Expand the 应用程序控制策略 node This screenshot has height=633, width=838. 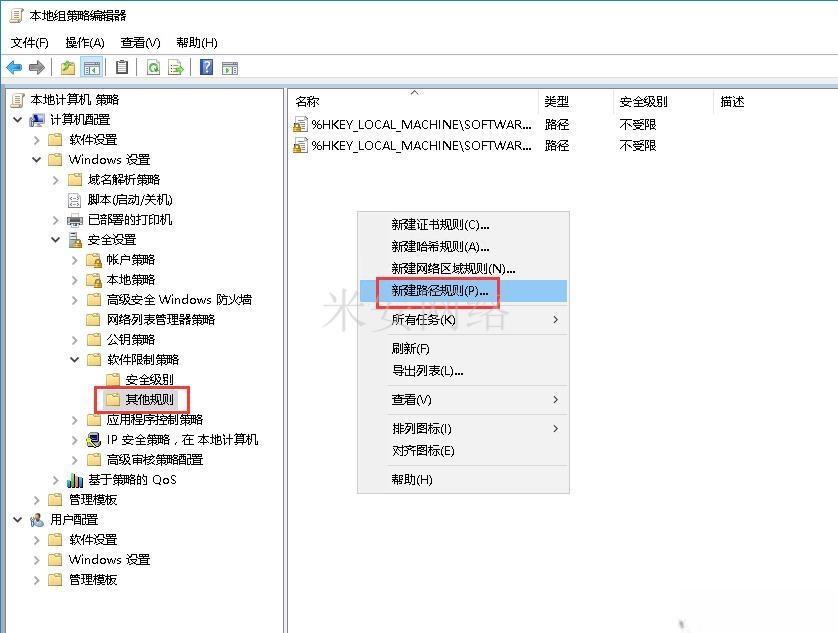point(75,420)
